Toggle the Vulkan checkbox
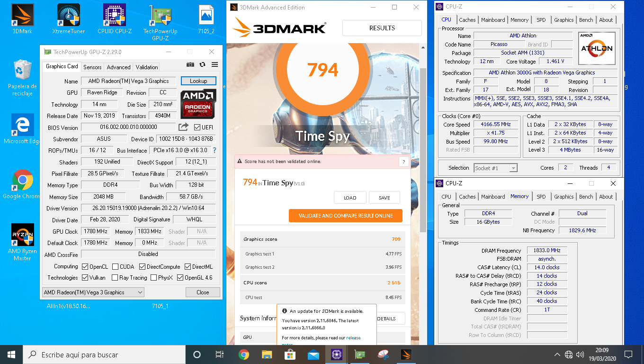Image resolution: width=644 pixels, height=364 pixels. click(x=85, y=278)
